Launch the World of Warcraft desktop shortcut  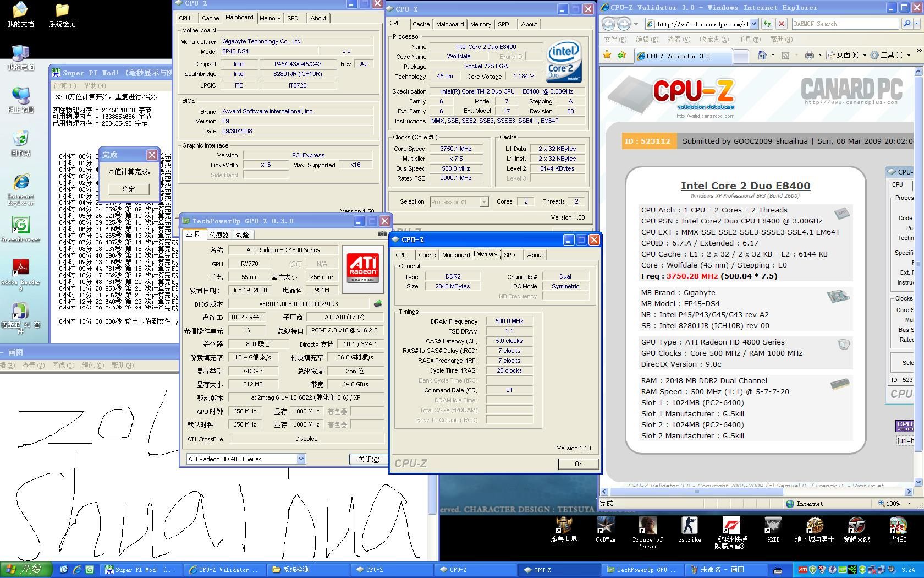coord(564,530)
